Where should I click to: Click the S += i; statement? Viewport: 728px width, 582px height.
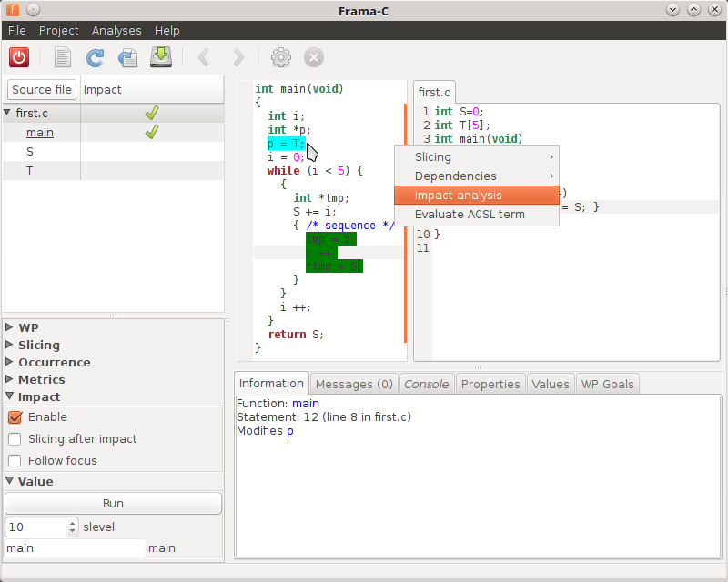click(x=315, y=212)
